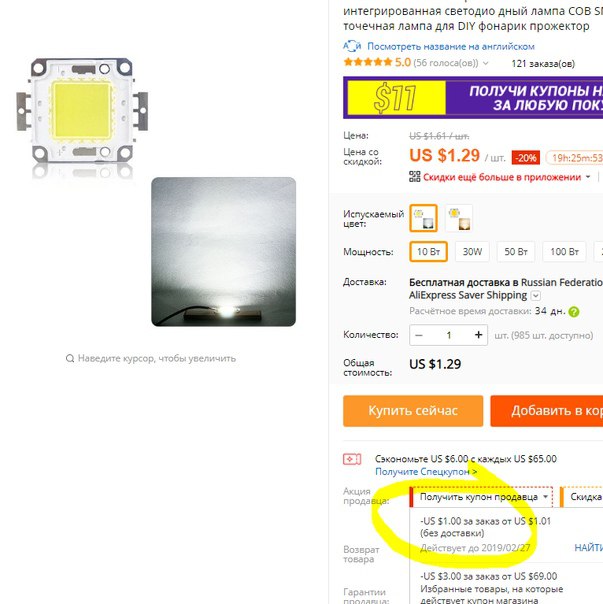Select the 10 Вт power option
The height and width of the screenshot is (604, 603).
[x=428, y=252]
